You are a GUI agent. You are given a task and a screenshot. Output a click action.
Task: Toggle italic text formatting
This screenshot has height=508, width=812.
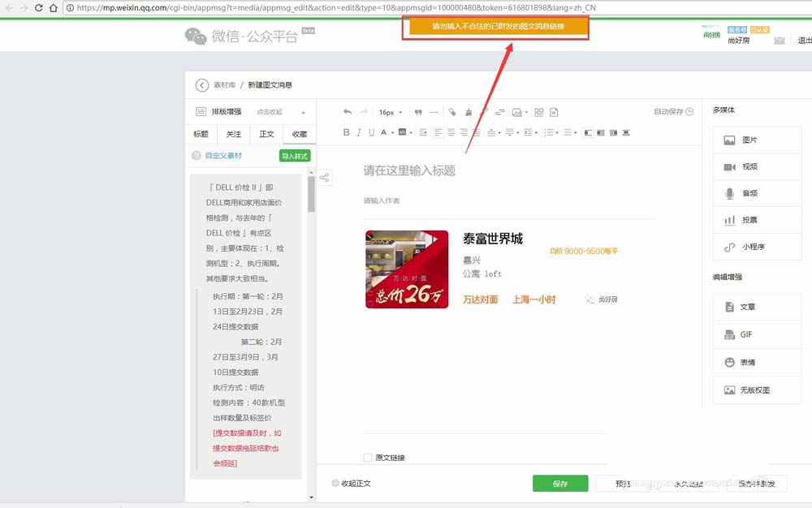click(x=358, y=132)
